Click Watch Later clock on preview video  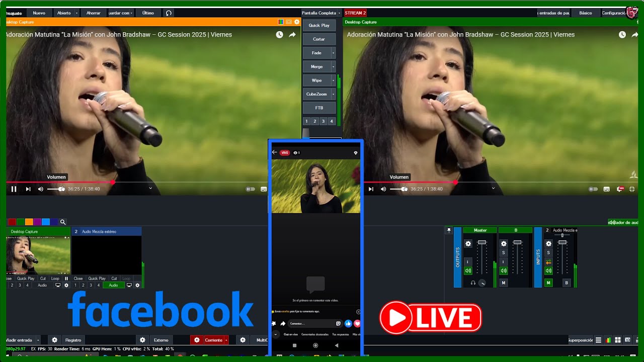[x=279, y=35]
